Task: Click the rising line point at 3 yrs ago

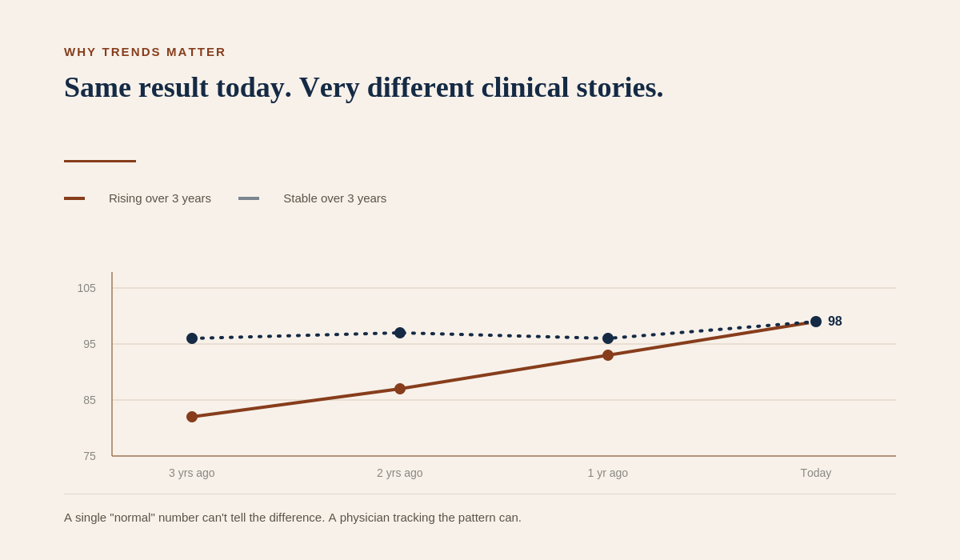Action: pyautogui.click(x=192, y=417)
